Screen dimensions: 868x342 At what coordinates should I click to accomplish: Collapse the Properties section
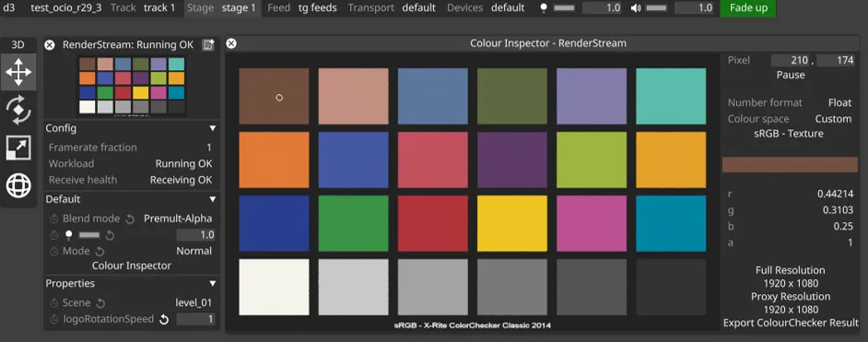tap(213, 283)
